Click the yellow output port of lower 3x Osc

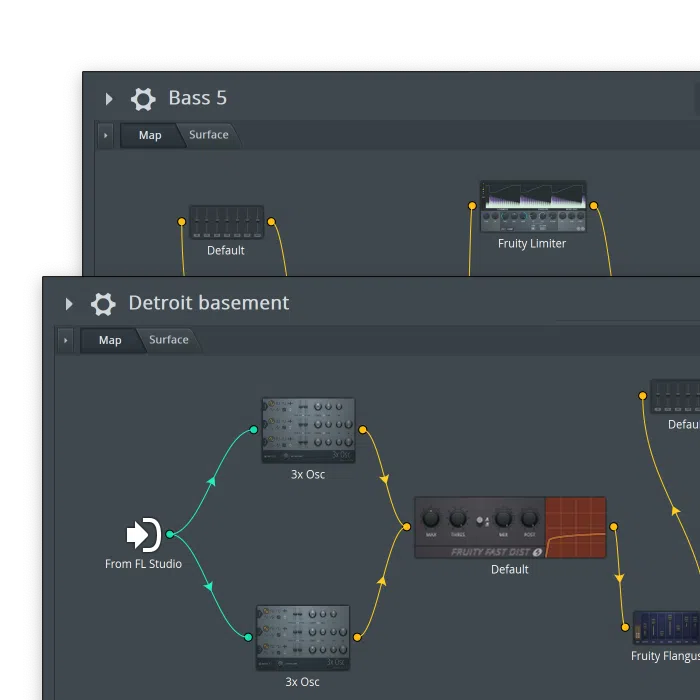click(357, 637)
